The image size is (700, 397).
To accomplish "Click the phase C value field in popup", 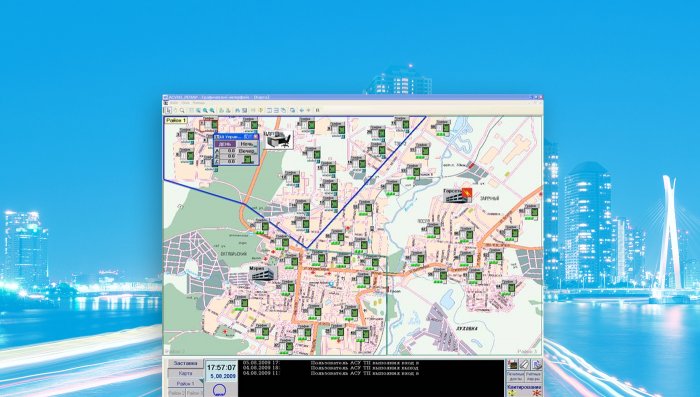I will (228, 161).
